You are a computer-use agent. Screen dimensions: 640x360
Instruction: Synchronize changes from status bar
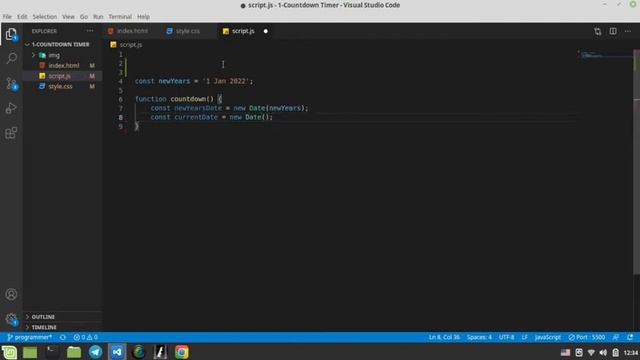pyautogui.click(x=63, y=337)
